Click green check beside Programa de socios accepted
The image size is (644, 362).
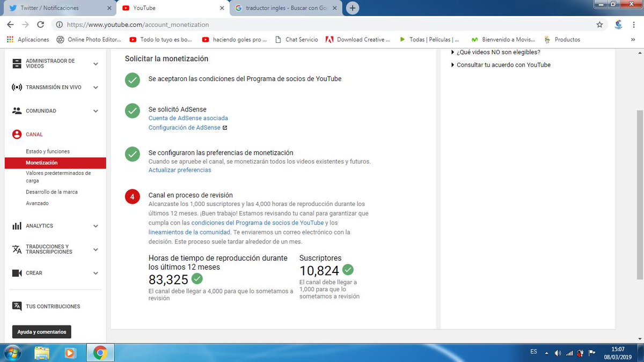pyautogui.click(x=132, y=79)
